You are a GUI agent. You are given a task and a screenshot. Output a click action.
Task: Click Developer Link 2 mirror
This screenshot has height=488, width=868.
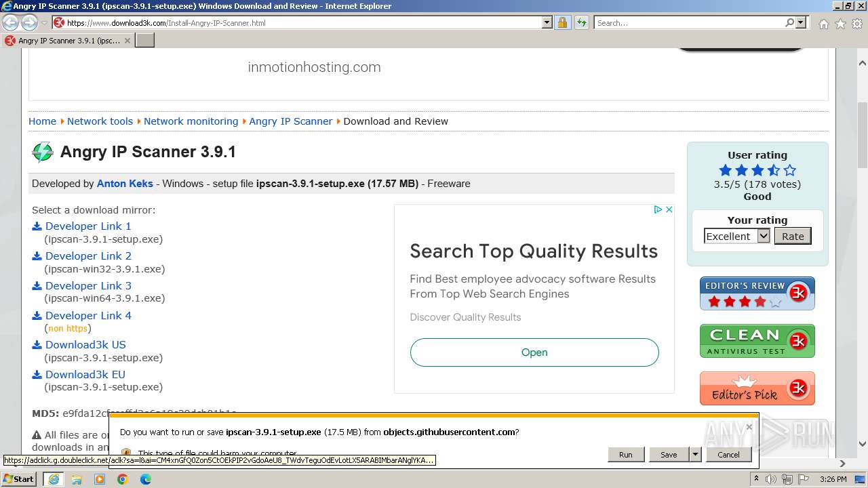pyautogui.click(x=88, y=256)
